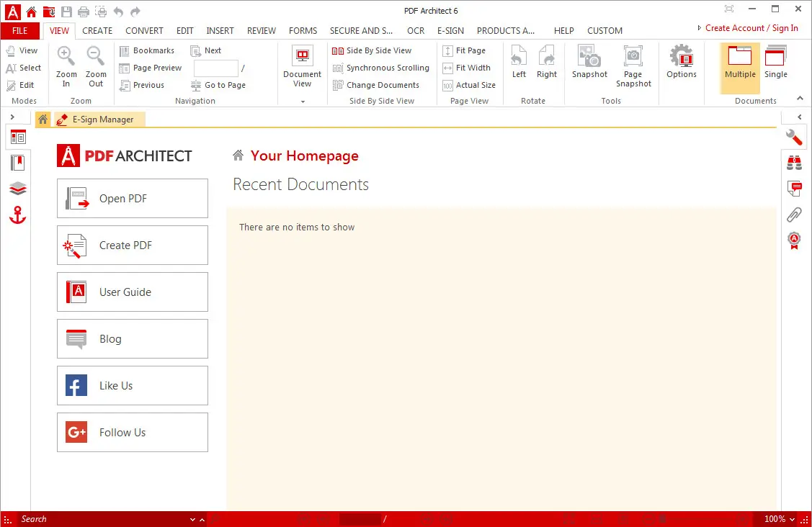
Task: Open the comments icon in right sidebar
Action: coord(794,189)
